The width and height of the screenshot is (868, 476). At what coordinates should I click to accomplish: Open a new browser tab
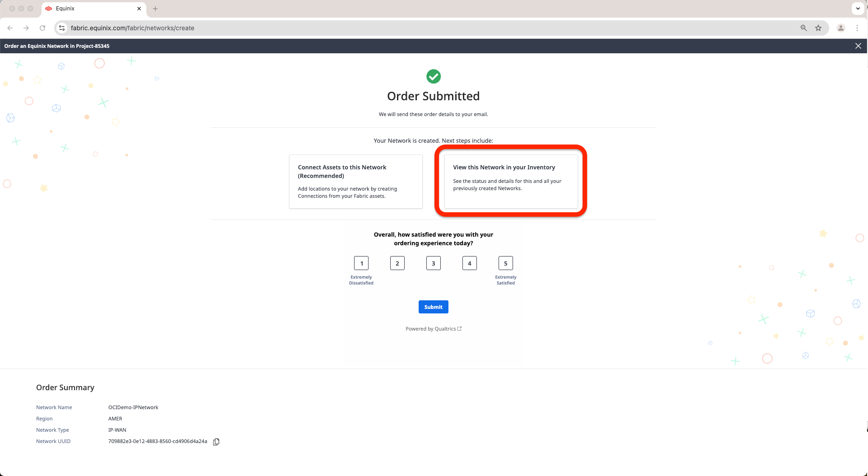click(155, 9)
